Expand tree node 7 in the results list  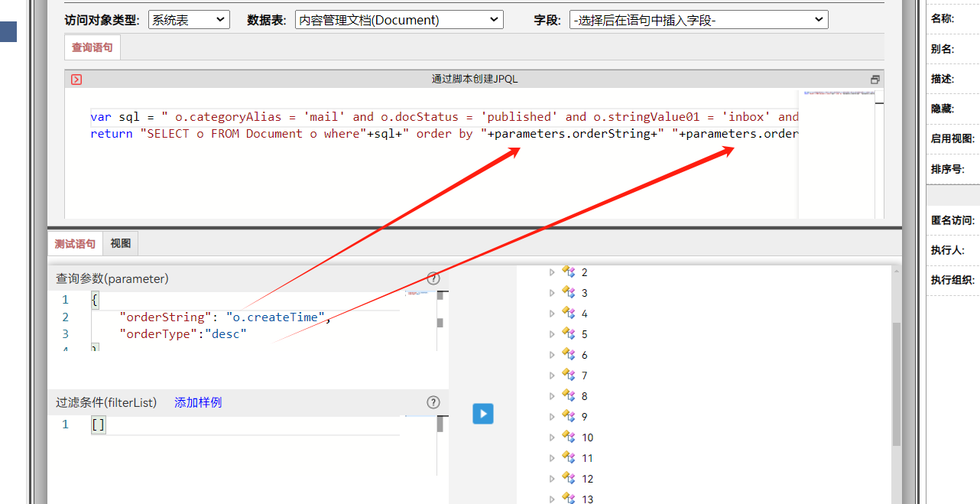pyautogui.click(x=552, y=375)
